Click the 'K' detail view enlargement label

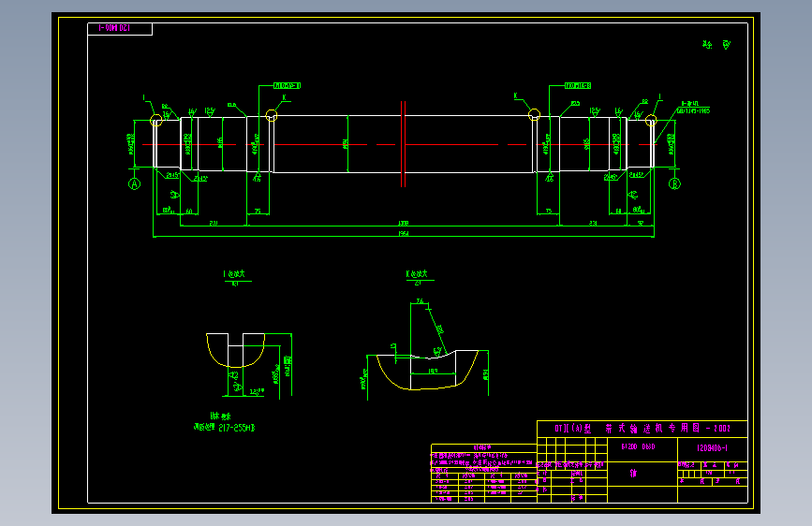[417, 274]
